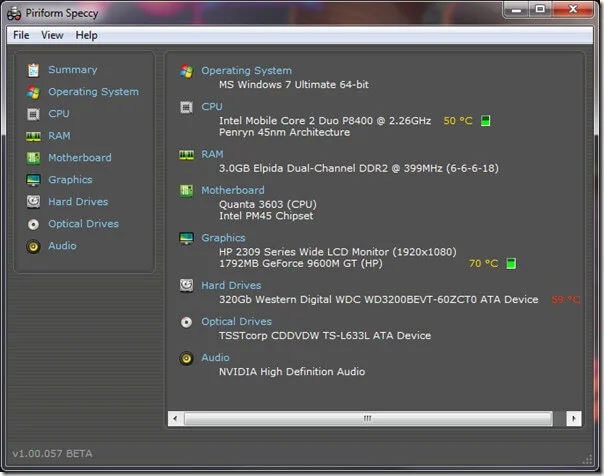This screenshot has width=604, height=476.
Task: Open the File menu
Action: tap(21, 35)
